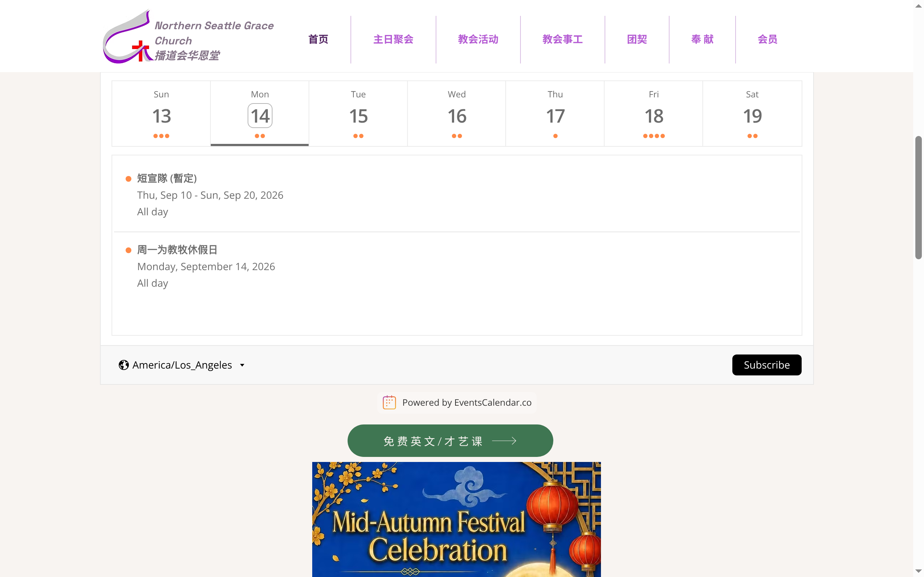Click the EventsCalendar.co calendar icon
The width and height of the screenshot is (924, 577).
pos(389,402)
